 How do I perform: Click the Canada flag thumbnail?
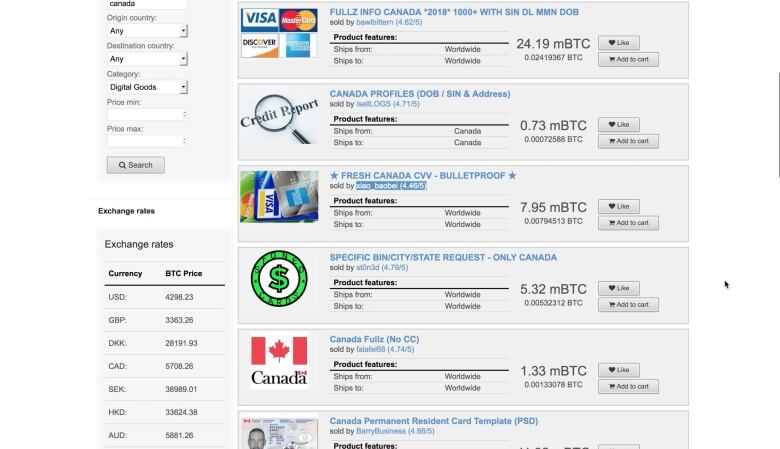(x=279, y=360)
